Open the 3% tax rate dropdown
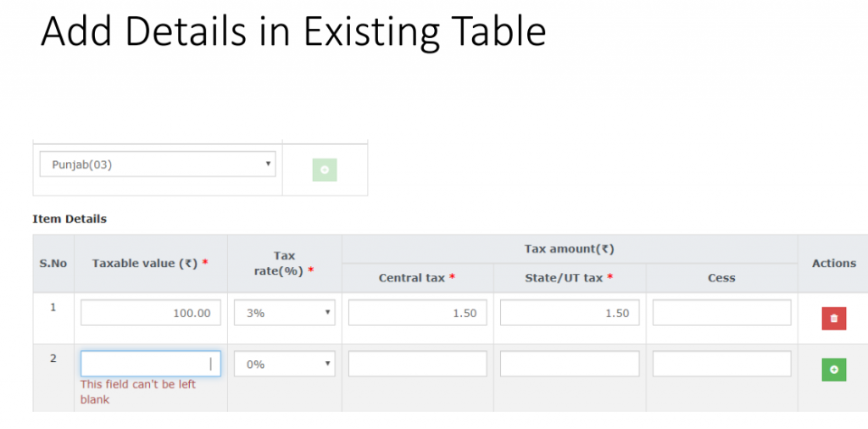 [285, 313]
